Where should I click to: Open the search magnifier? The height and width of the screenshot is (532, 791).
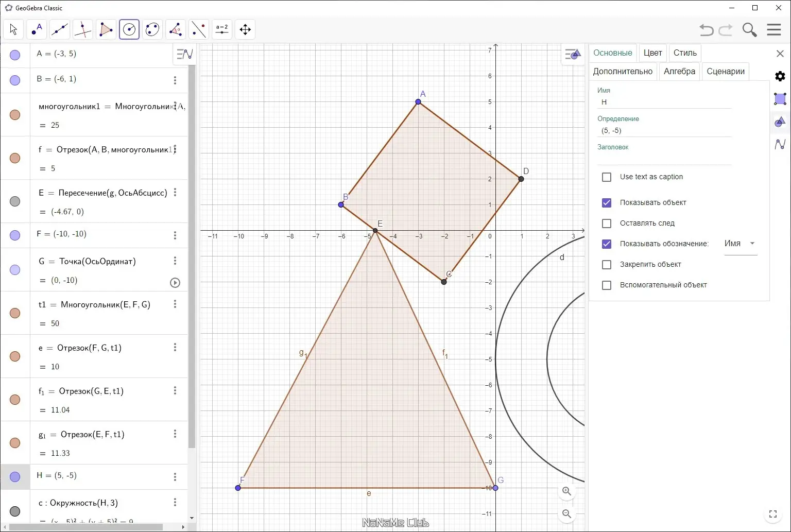click(750, 30)
